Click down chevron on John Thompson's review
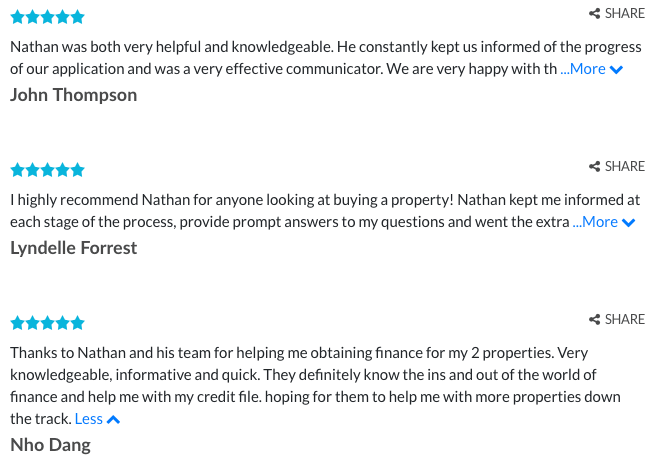662x471 pixels. (616, 70)
